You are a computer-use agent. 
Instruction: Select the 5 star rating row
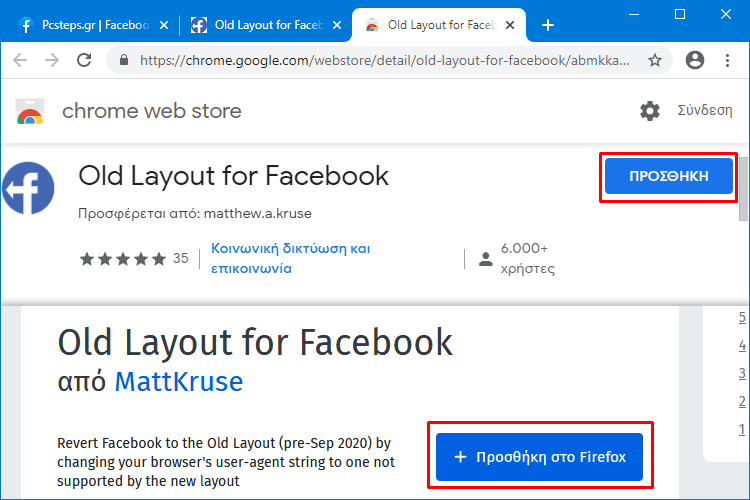point(742,317)
